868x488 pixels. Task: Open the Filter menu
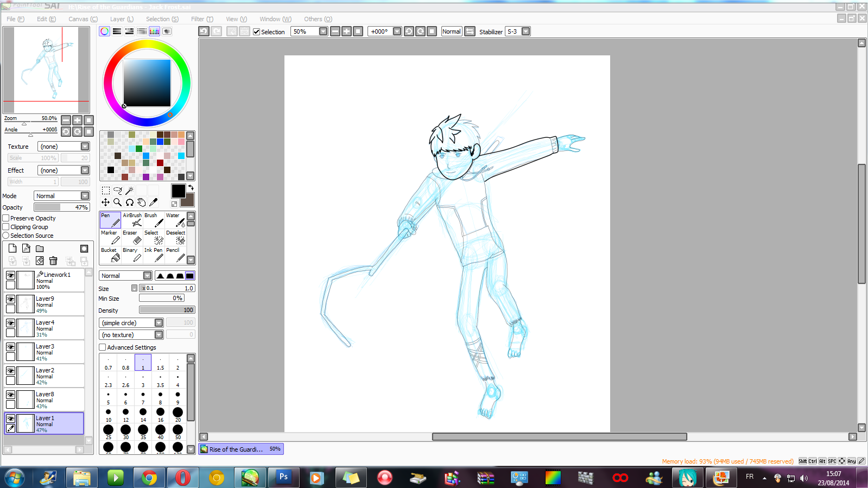(202, 19)
